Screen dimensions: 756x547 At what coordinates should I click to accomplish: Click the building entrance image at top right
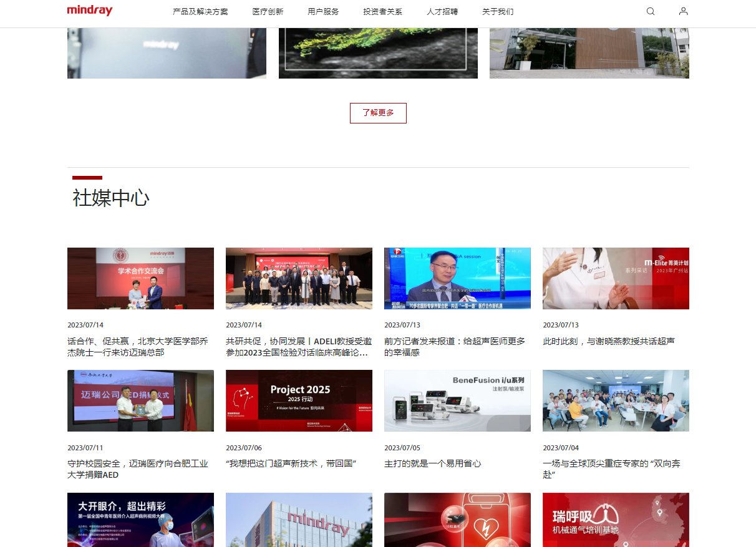click(589, 53)
